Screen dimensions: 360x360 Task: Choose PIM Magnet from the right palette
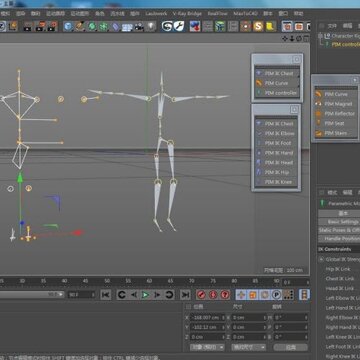[335, 104]
